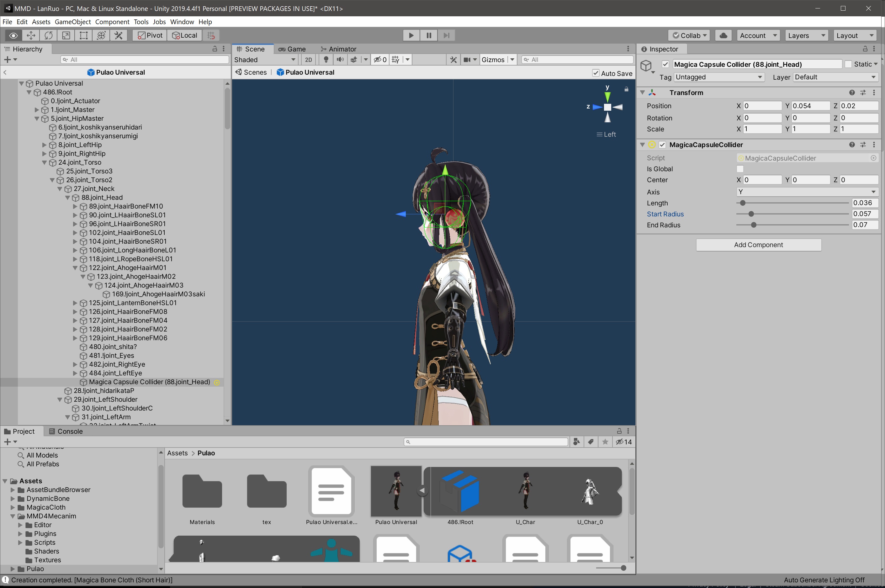Adjust the Start Radius slider
The width and height of the screenshot is (885, 588).
(751, 214)
